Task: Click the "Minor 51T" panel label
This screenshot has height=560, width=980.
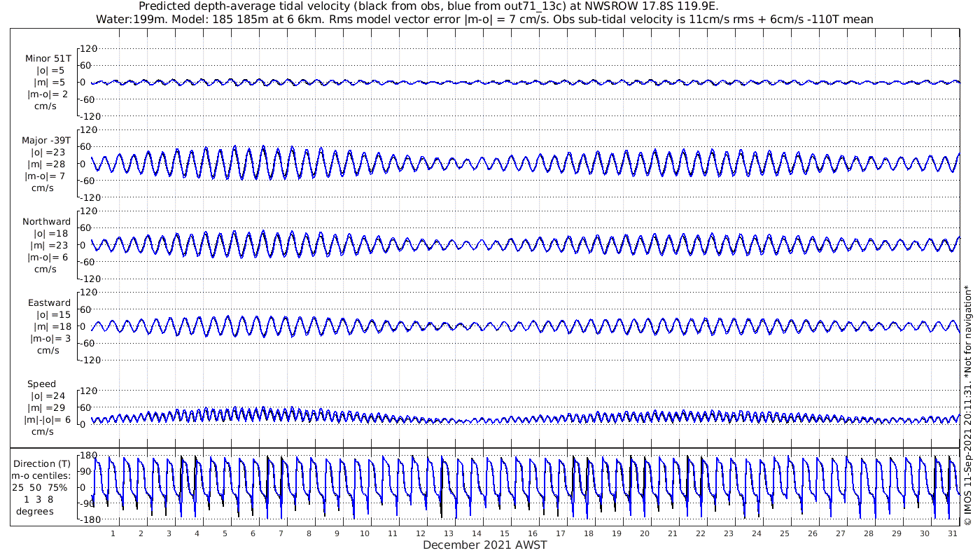Action: 48,59
